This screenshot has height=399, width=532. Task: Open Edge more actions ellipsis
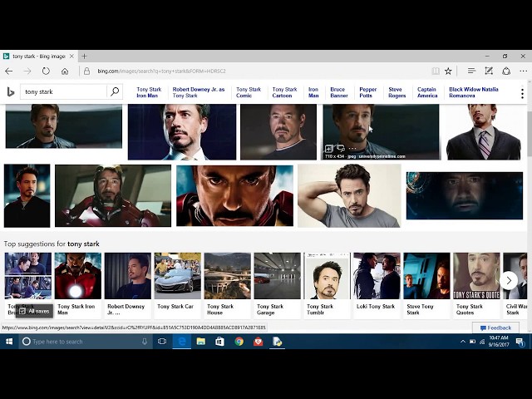(x=523, y=71)
